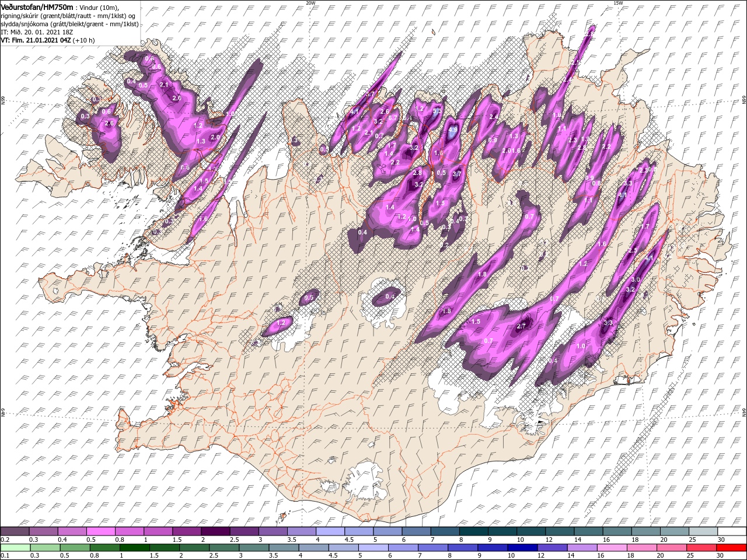747x560 pixels.
Task: Pick the upper legend white swatch at 30
Action: [x=731, y=531]
